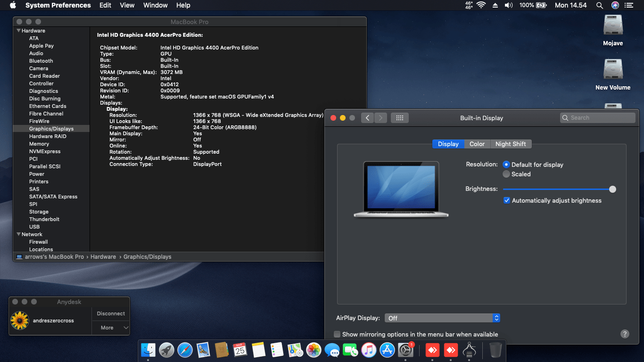Open iTunes from the Dock
Viewport: 644px width, 362px height.
point(369,350)
